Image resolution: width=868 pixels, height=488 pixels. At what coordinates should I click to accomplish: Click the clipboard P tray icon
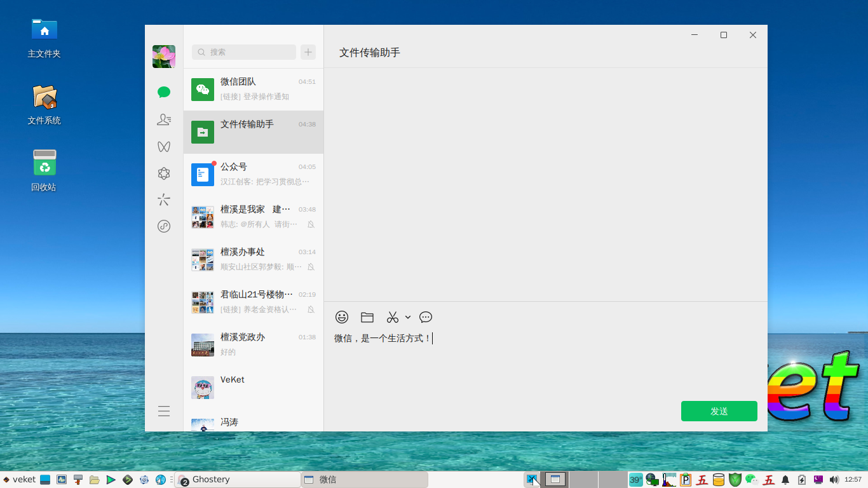point(686,480)
